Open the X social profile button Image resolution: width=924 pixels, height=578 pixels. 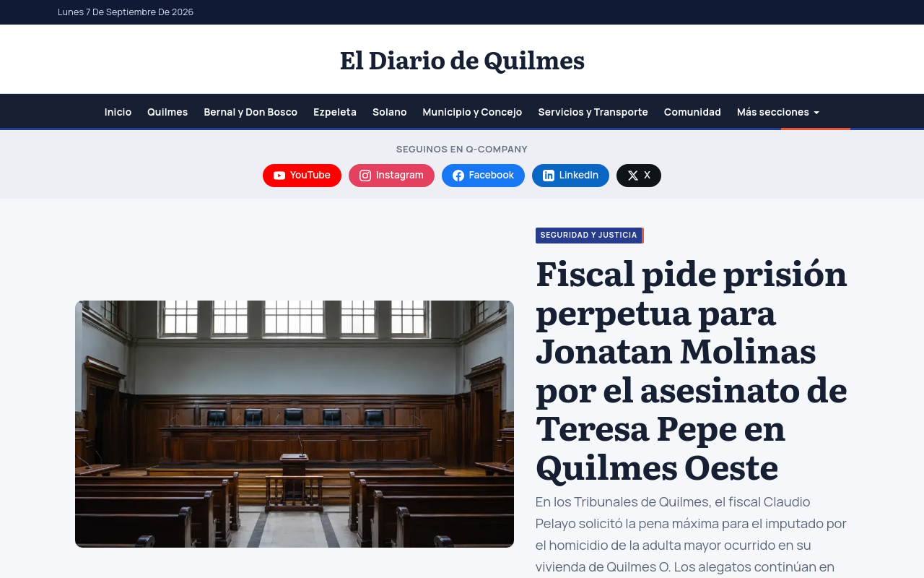coord(639,176)
